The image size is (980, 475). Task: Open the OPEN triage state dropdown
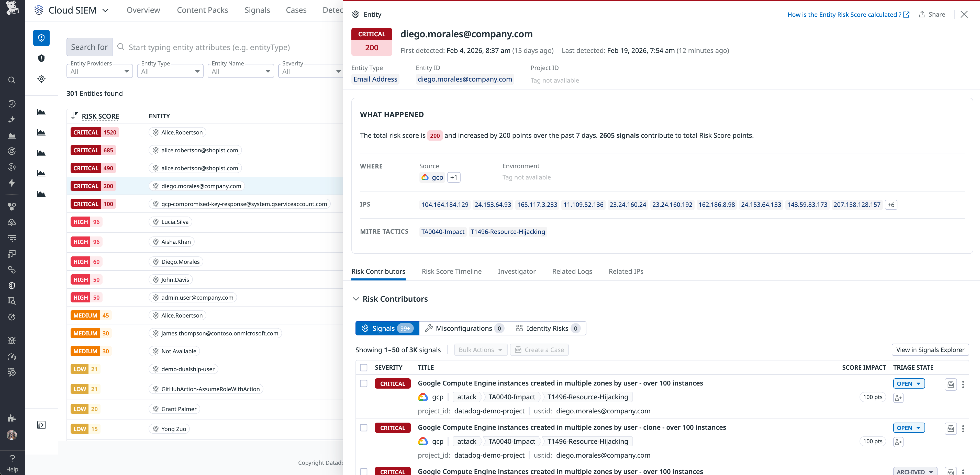[x=909, y=383]
